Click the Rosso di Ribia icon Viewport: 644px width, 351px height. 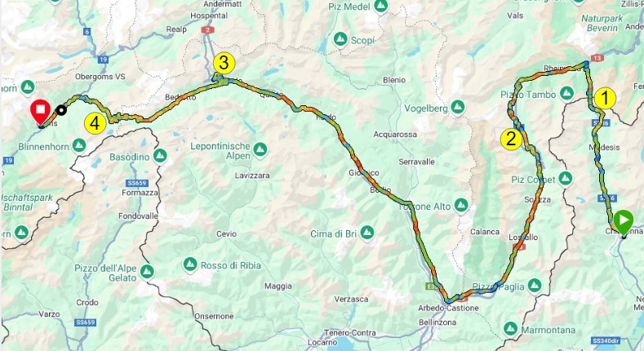[x=189, y=264]
